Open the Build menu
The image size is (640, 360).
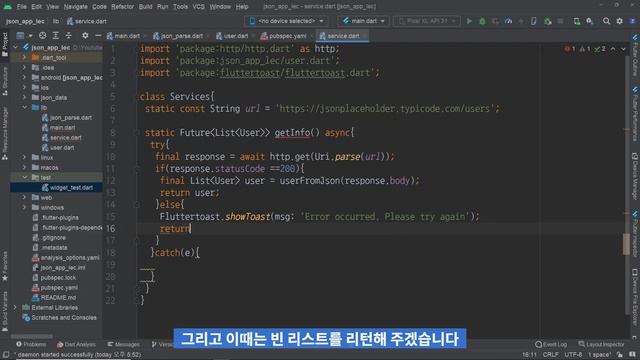click(145, 7)
